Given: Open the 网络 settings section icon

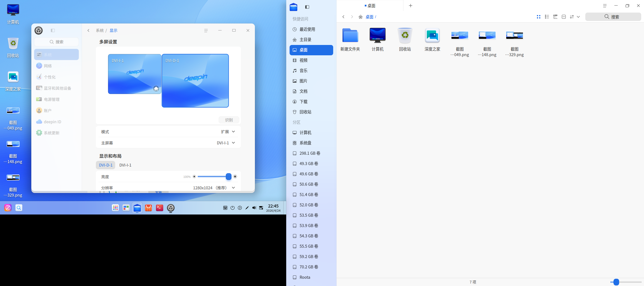Looking at the screenshot, I should (x=39, y=66).
